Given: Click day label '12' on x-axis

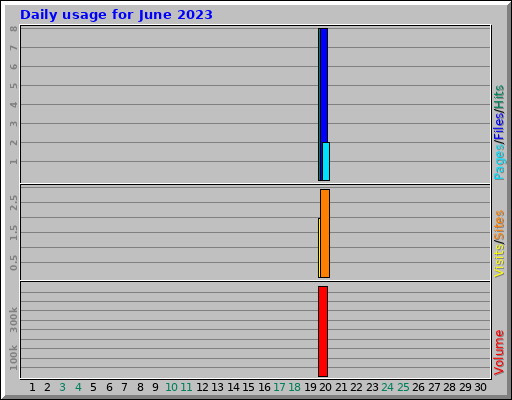Looking at the screenshot, I should (x=202, y=387).
